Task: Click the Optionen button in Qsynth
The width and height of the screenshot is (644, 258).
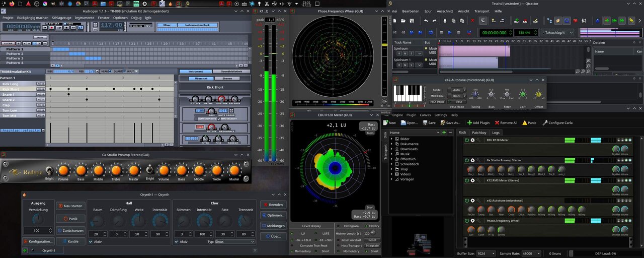Action: 273,215
